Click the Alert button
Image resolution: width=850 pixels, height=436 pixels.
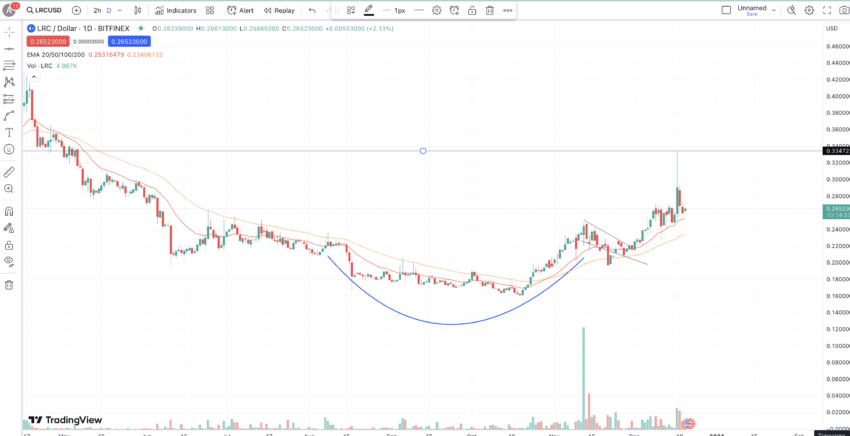240,10
